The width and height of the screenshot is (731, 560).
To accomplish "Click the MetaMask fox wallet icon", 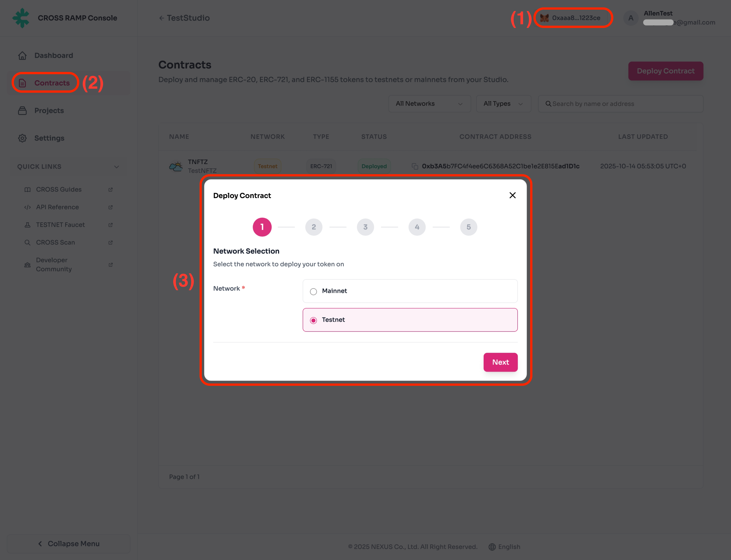I will [x=544, y=18].
